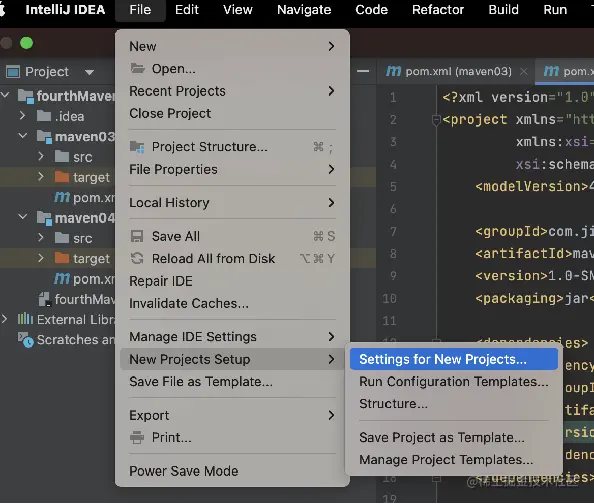The width and height of the screenshot is (594, 504).
Task: Select maven03 pom.xml Maven icon
Action: tap(62, 197)
